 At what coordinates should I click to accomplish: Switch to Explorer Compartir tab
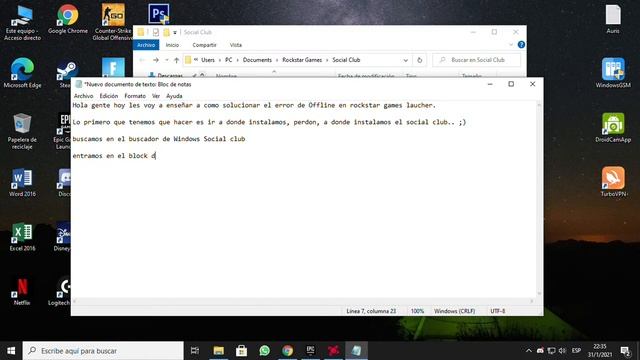tap(204, 45)
